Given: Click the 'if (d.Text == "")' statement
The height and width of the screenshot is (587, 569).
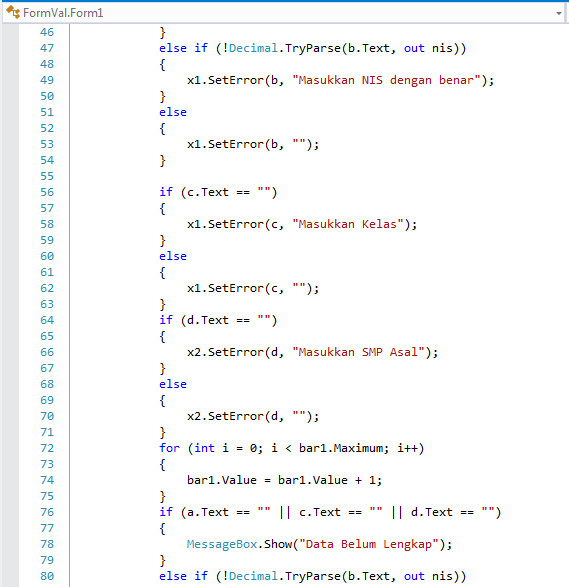Looking at the screenshot, I should point(218,320).
